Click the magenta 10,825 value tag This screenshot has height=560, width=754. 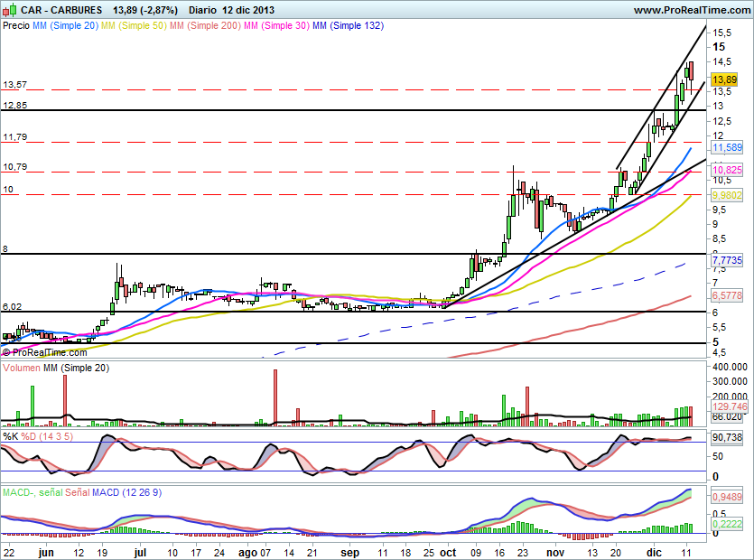coord(728,170)
